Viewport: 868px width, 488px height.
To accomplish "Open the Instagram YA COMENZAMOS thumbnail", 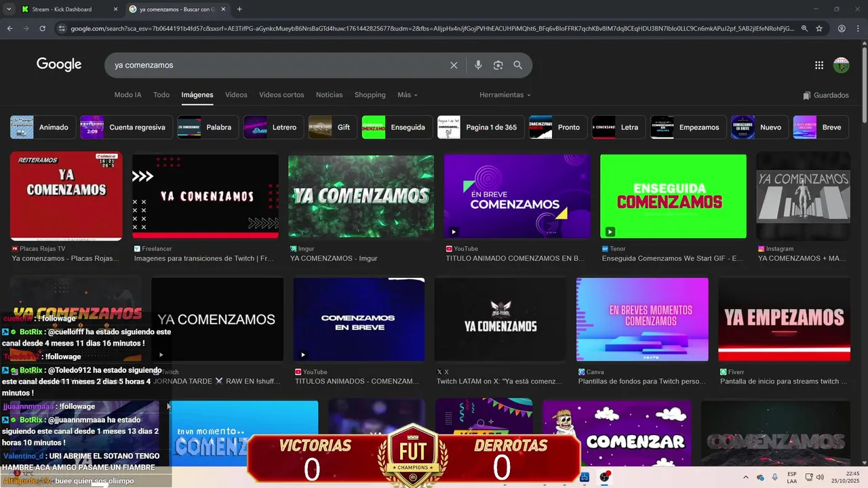I will (x=803, y=197).
